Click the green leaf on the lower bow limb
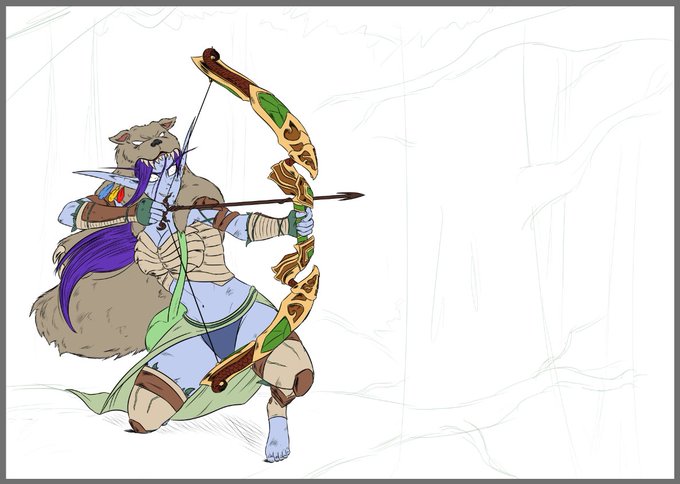 [x=276, y=334]
